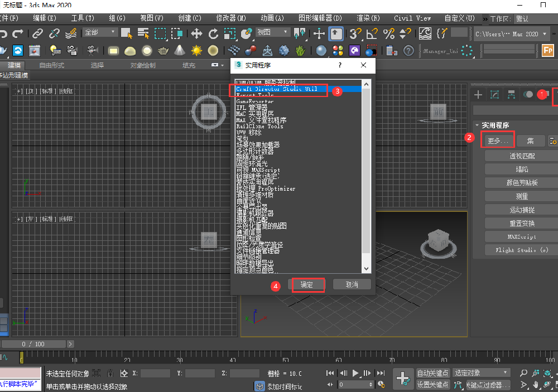This screenshot has width=558, height=392.
Task: Click the 透视匹配 utility button
Action: coord(522,156)
